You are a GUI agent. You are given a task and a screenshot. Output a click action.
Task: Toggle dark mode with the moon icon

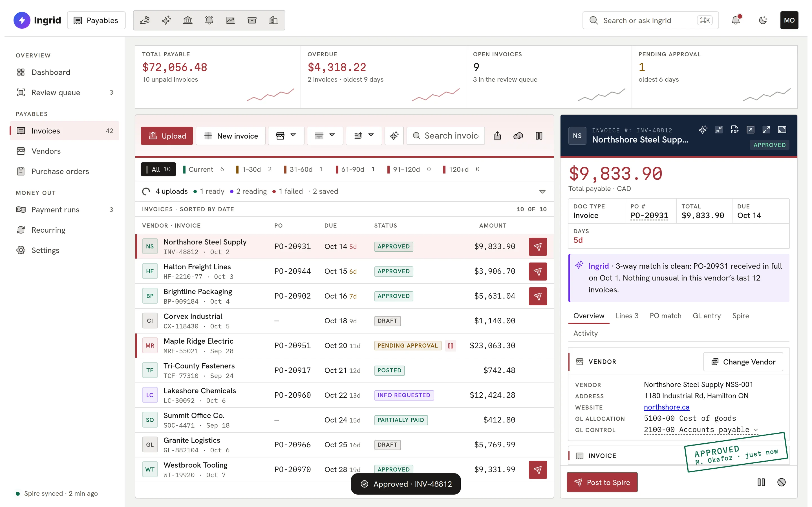point(763,21)
